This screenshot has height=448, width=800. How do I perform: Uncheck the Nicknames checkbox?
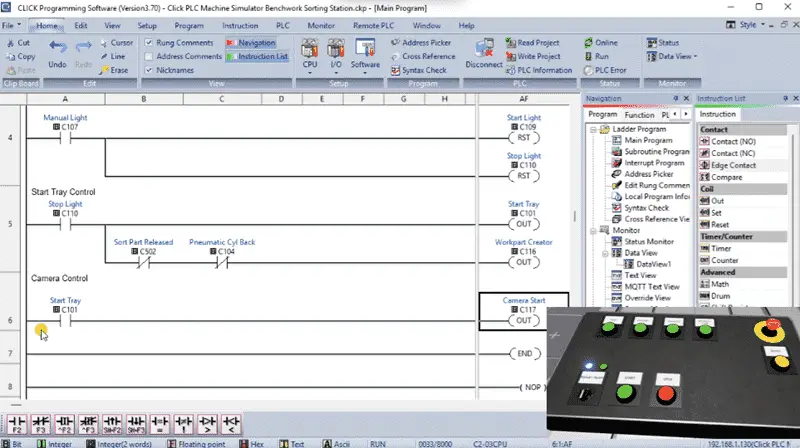pos(148,70)
